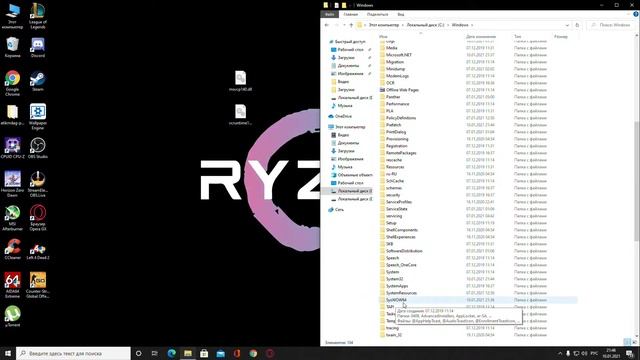Go back in File Explorer
640x360 pixels.
coord(327,25)
